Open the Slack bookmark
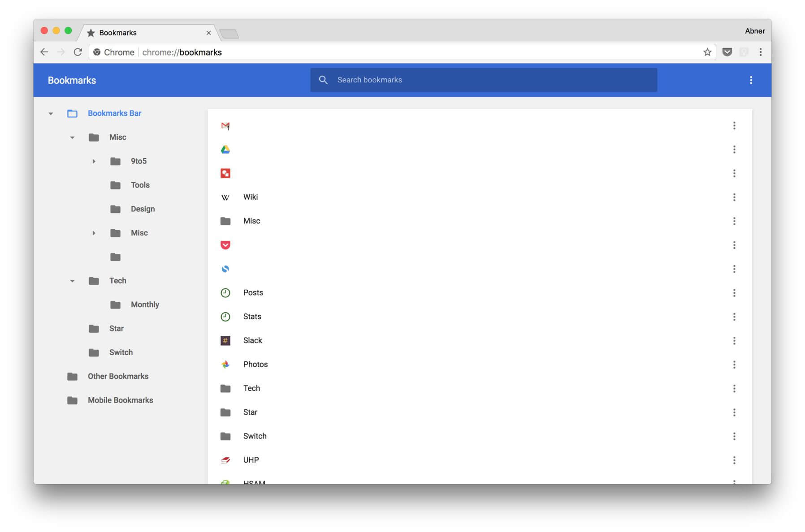The image size is (805, 532). click(x=252, y=341)
